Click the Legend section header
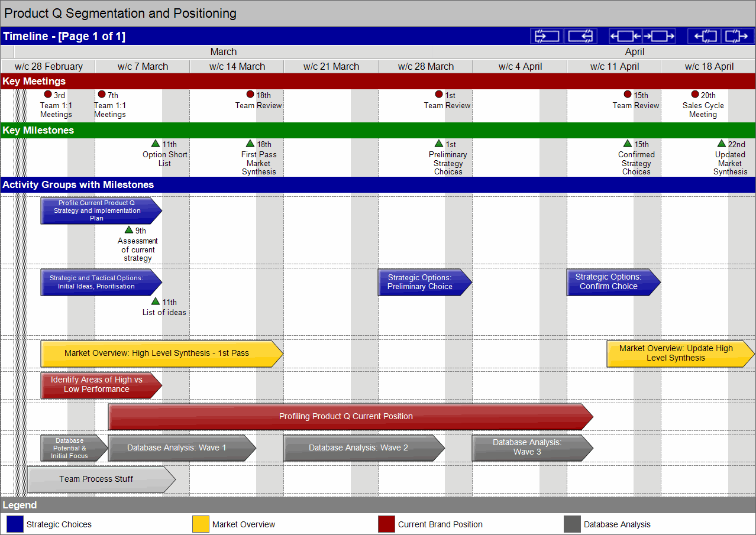Viewport: 756px width, 535px height. (x=378, y=505)
